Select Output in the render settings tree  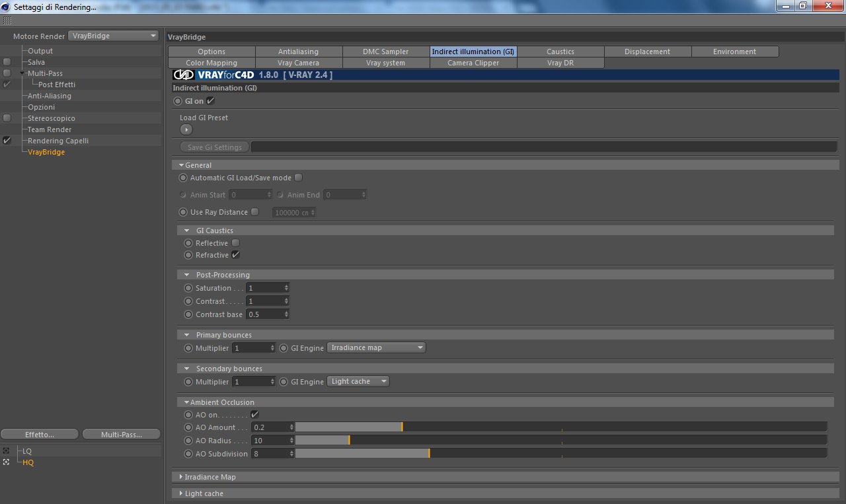point(40,51)
